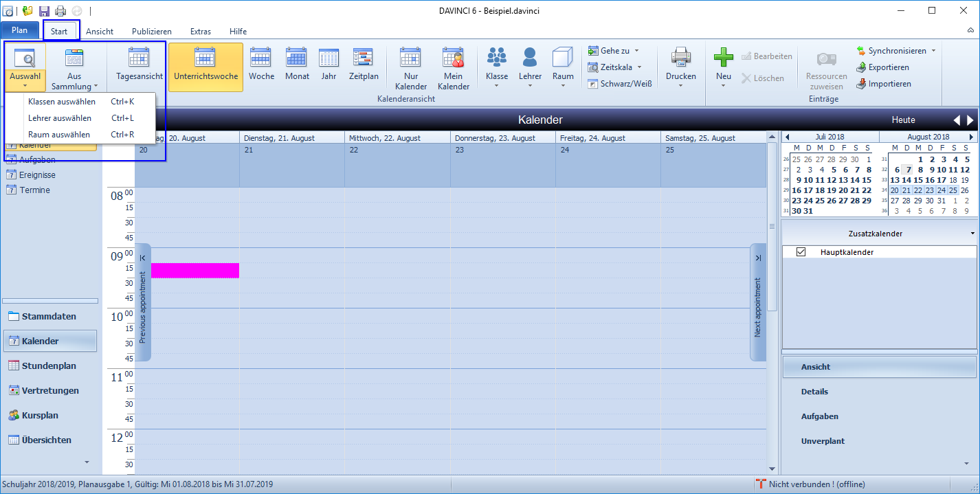Image resolution: width=980 pixels, height=494 pixels.
Task: Expand navigation pane options arrow
Action: click(x=87, y=462)
